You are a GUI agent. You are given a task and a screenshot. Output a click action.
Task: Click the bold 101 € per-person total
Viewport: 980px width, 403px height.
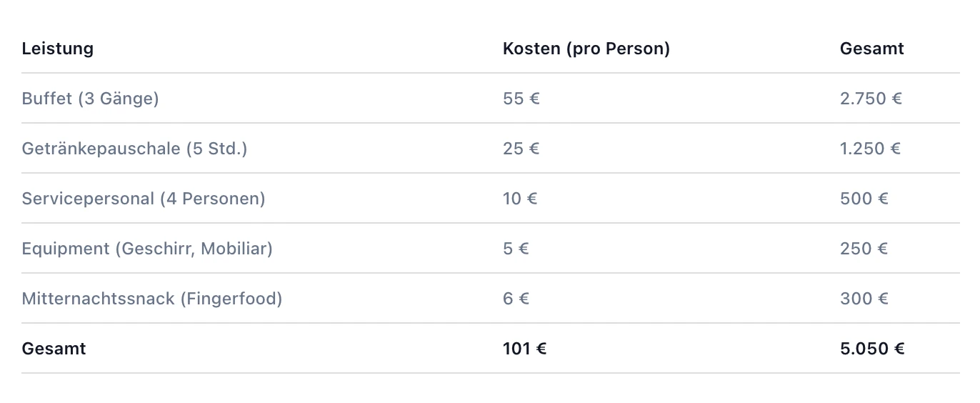(524, 349)
